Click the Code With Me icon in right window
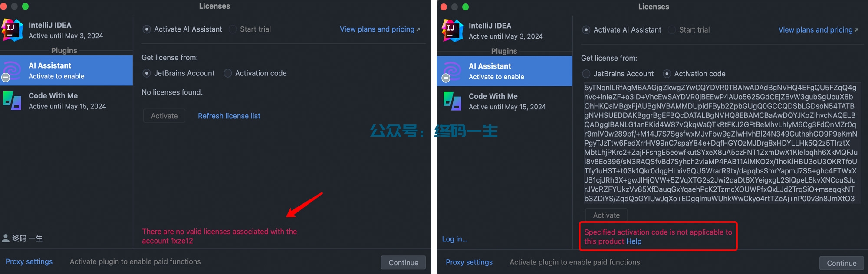The width and height of the screenshot is (868, 274). (x=452, y=101)
